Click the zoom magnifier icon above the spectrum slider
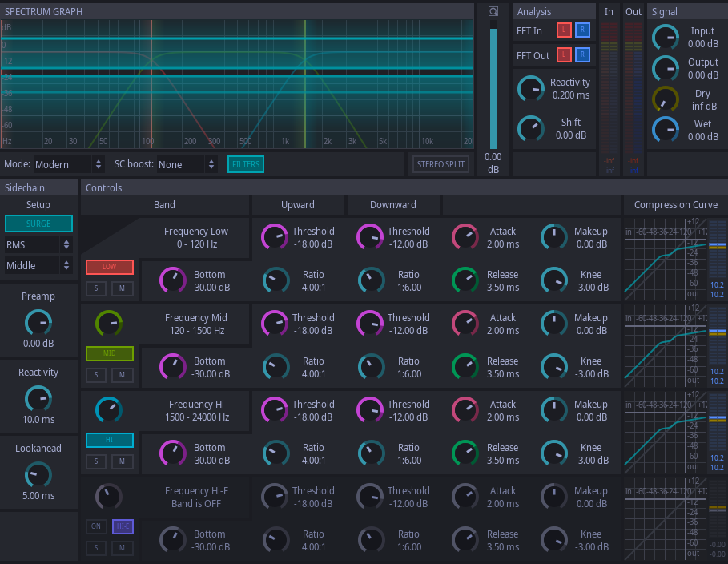The image size is (728, 564). click(x=493, y=11)
